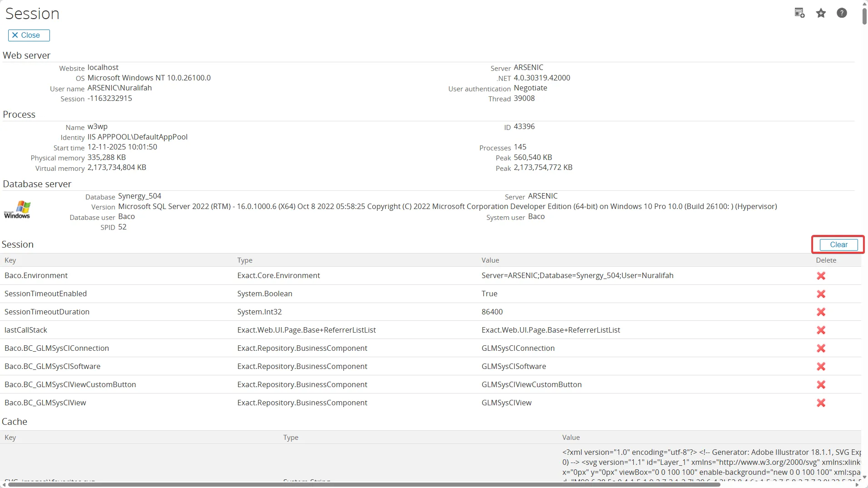Viewport: 868px width, 488px height.
Task: Click the Delete column header
Action: (x=826, y=260)
